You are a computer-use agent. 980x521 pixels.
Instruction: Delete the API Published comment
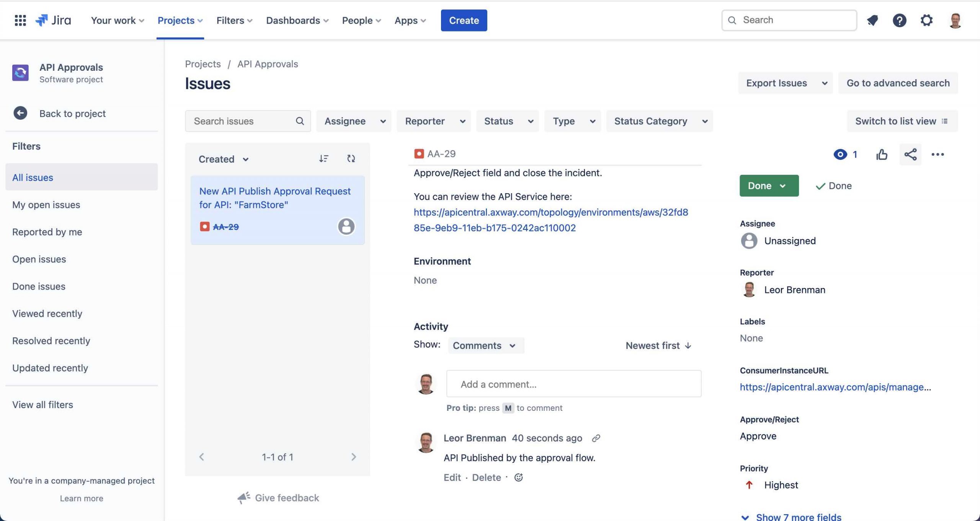[x=486, y=477]
